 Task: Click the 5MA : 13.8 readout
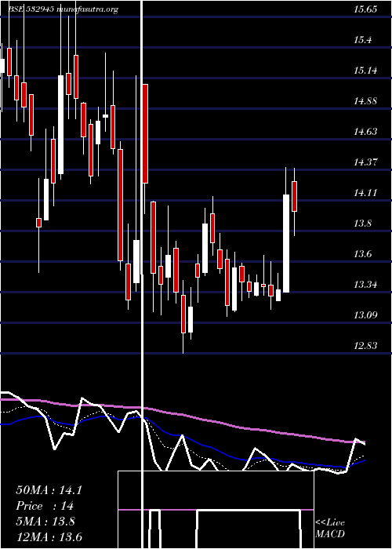(45, 522)
